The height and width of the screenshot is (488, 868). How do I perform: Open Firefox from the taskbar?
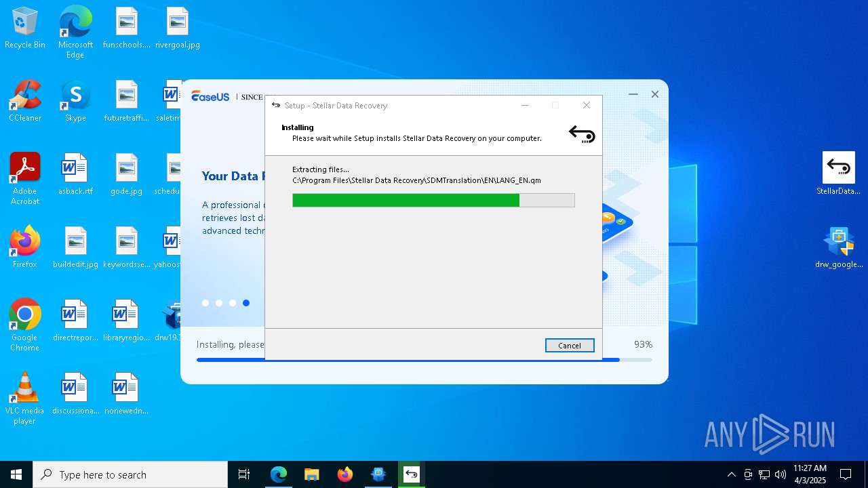[x=345, y=474]
